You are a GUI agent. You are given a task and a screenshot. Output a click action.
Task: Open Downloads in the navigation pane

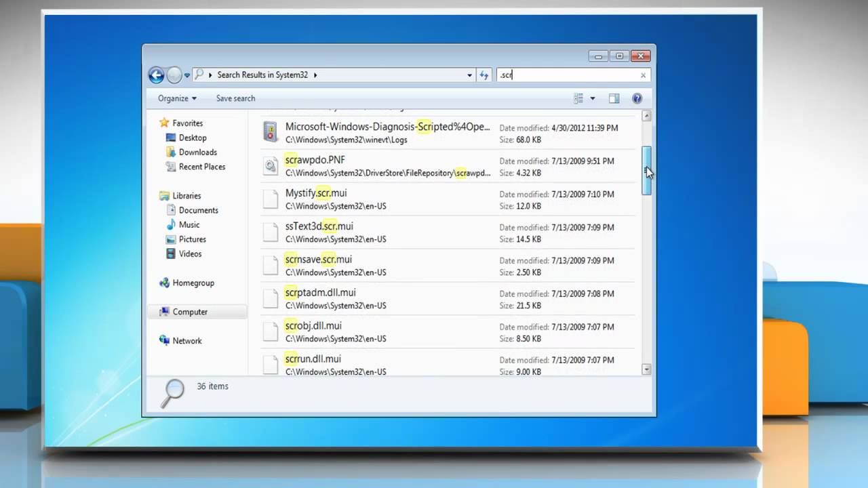tap(198, 152)
